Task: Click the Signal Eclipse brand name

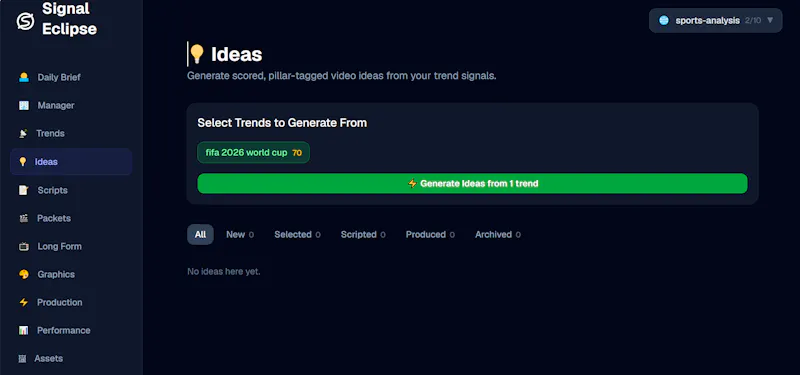Action: coord(69,19)
